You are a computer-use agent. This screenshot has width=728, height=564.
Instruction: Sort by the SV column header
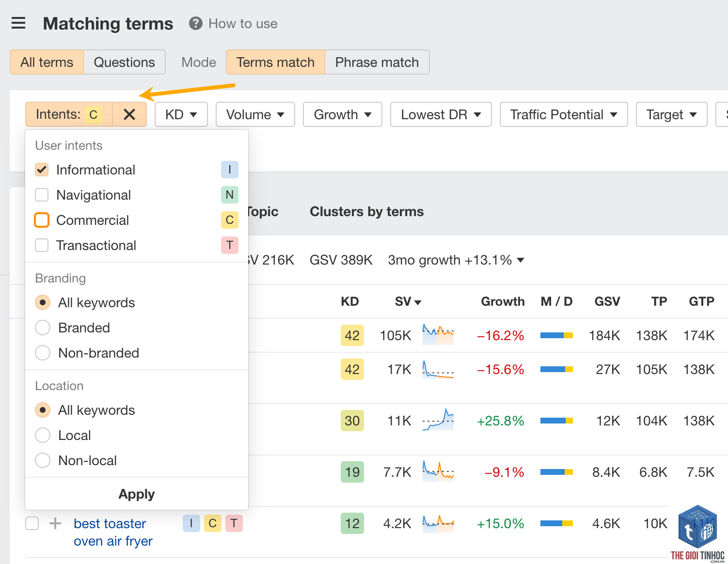coord(408,301)
